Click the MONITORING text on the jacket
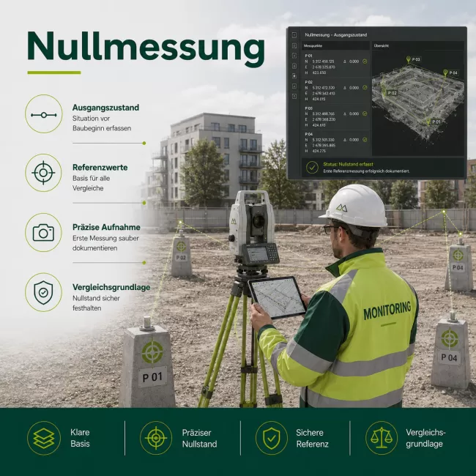The width and height of the screenshot is (476, 476). pyautogui.click(x=387, y=310)
